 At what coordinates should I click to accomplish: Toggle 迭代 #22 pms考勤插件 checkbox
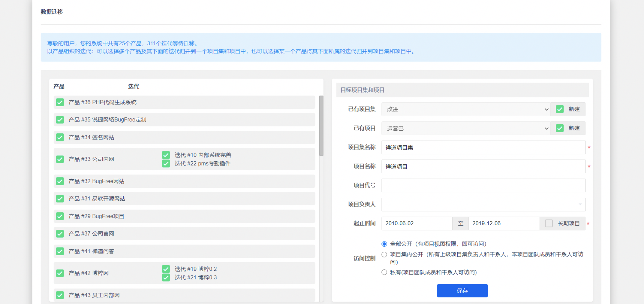point(166,164)
